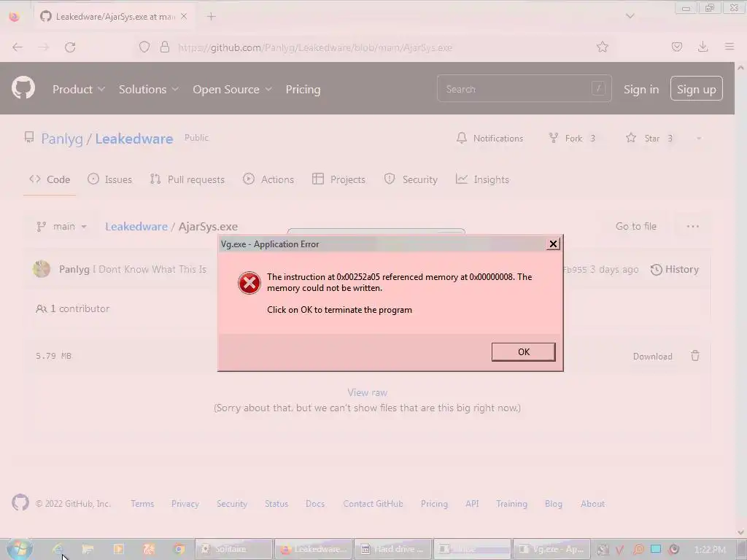Open the Chrome icon in the taskbar
Screen dimensions: 747x560
click(x=179, y=549)
